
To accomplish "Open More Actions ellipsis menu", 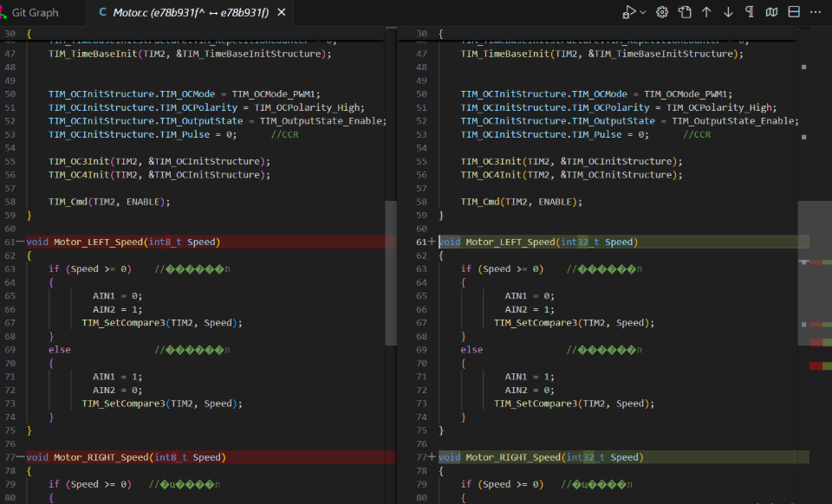I will 816,12.
